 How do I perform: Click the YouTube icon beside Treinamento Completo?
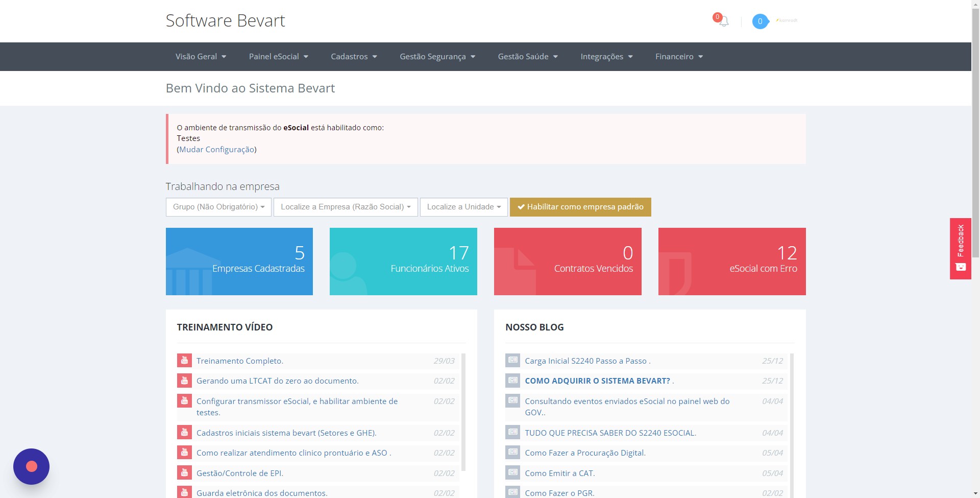pos(184,361)
